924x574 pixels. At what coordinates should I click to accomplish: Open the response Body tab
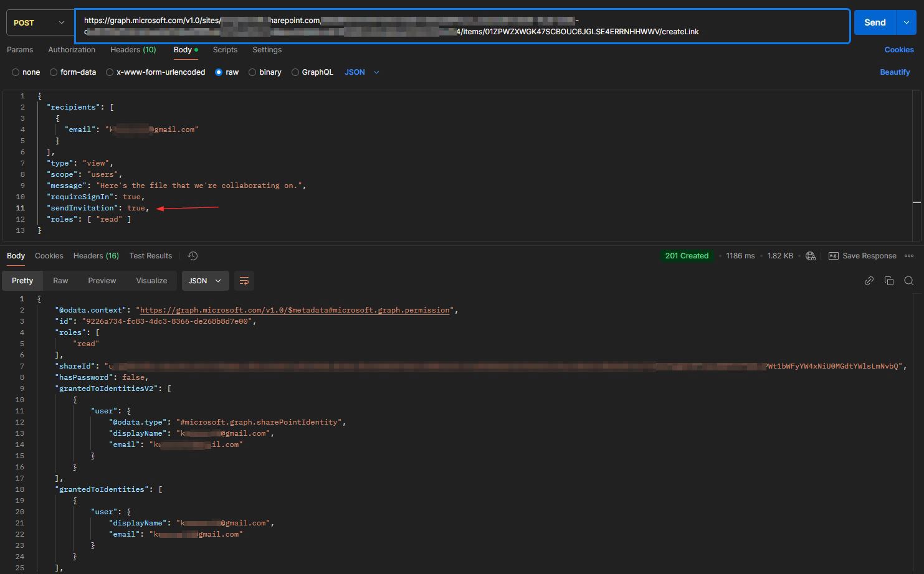click(x=16, y=256)
